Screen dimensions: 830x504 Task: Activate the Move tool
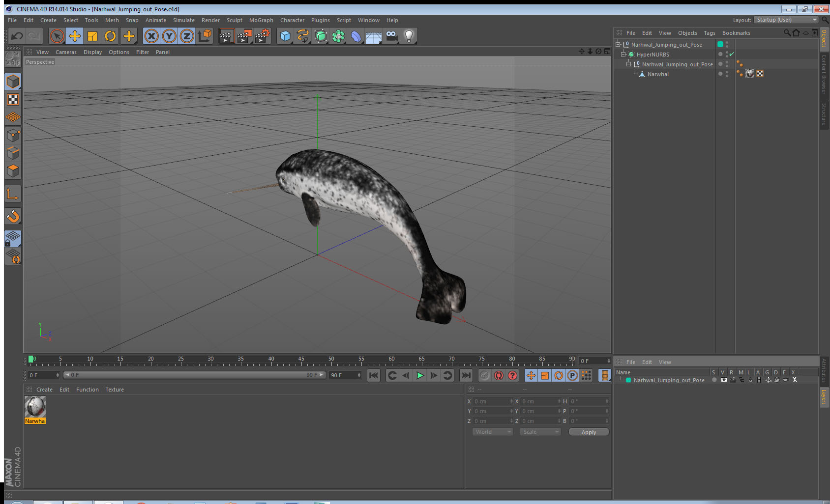click(x=75, y=36)
